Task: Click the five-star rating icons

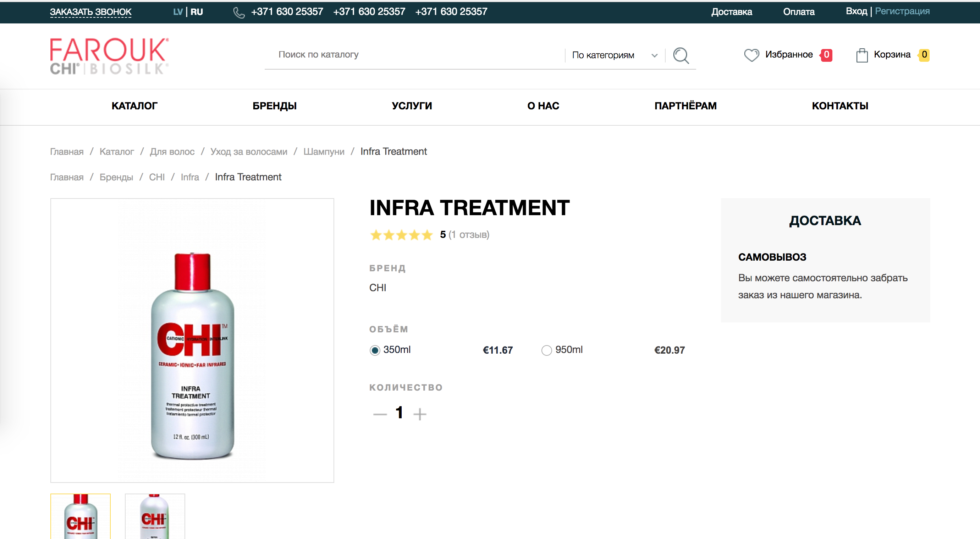Action: coord(401,235)
